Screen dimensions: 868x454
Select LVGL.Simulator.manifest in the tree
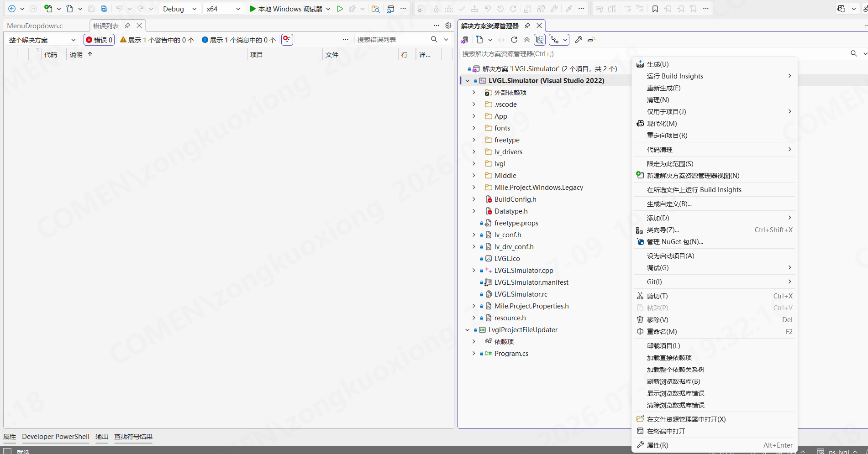tap(531, 282)
